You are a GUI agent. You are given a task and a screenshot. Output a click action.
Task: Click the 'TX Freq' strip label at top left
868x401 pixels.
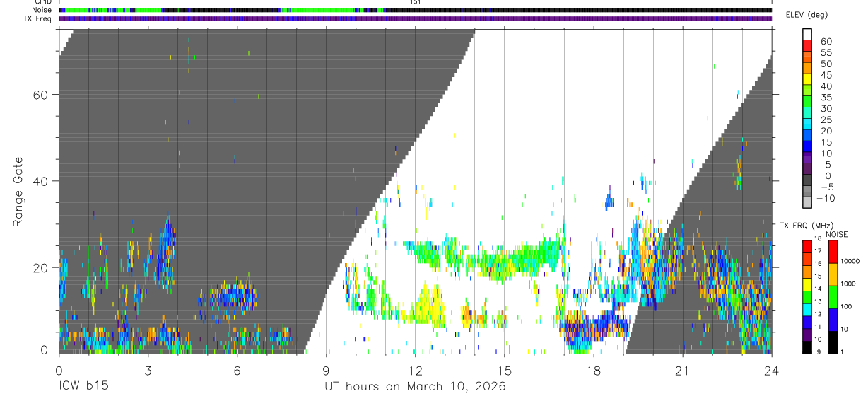38,18
